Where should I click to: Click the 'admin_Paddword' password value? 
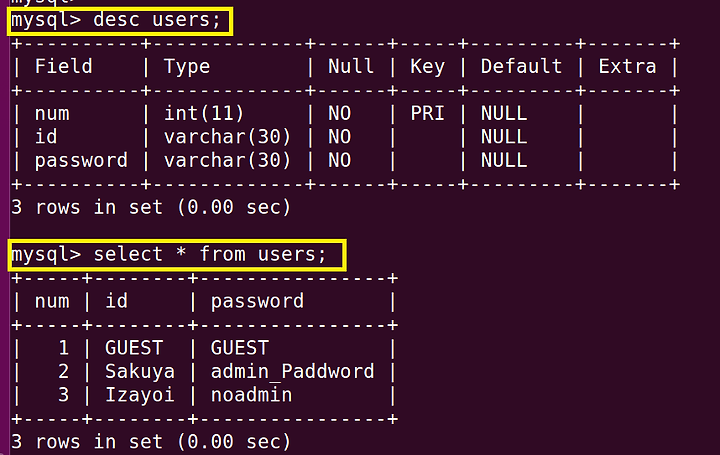[292, 371]
